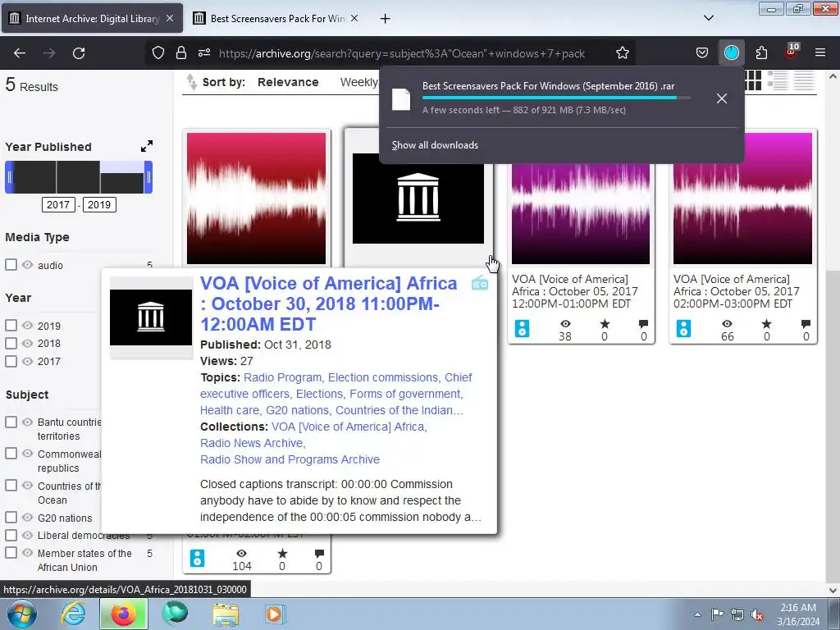The width and height of the screenshot is (840, 630).
Task: Hide Member states of African Union eye icon
Action: pos(28,552)
